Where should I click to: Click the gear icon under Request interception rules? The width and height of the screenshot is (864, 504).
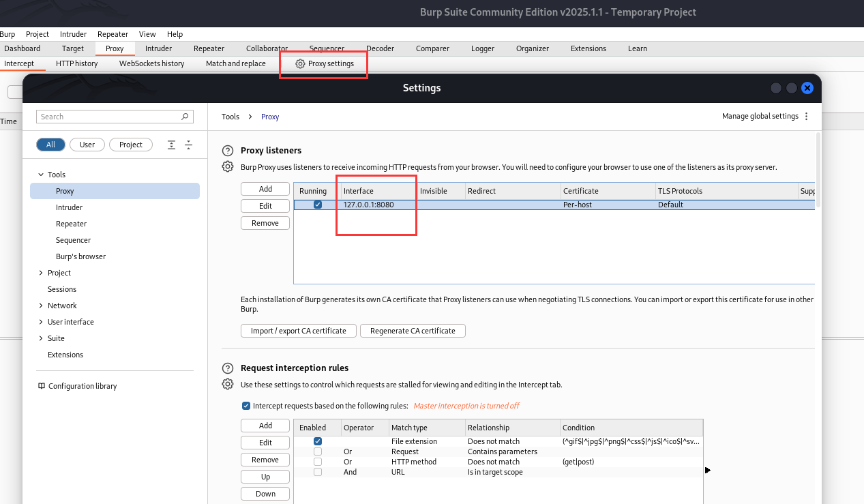(x=228, y=385)
